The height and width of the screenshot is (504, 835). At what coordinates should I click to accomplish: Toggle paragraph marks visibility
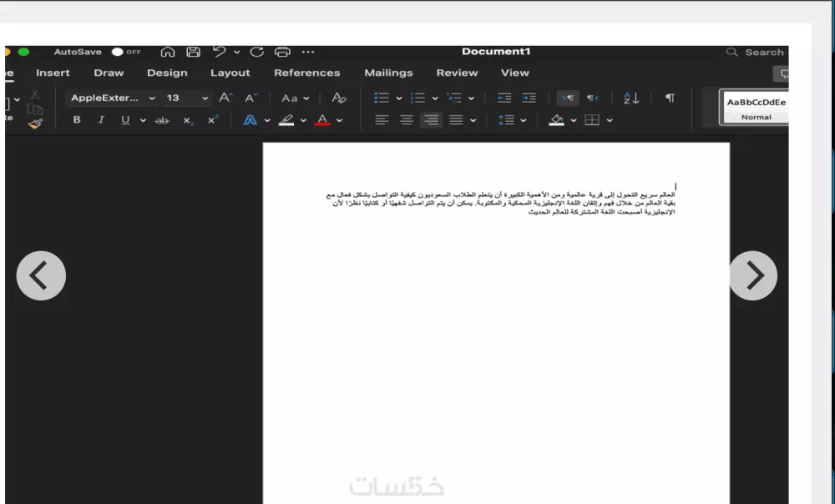(669, 98)
